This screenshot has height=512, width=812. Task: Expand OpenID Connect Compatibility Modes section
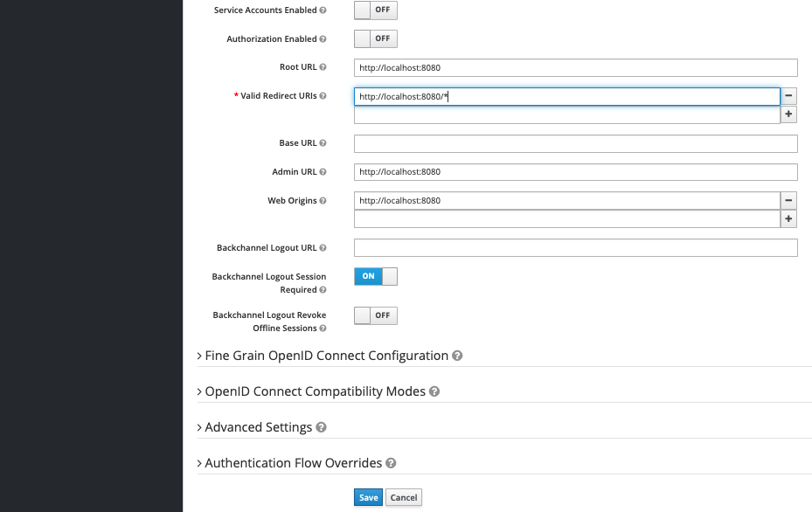click(314, 391)
